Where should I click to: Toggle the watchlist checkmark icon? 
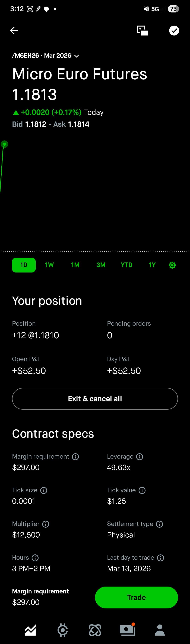pyautogui.click(x=174, y=31)
